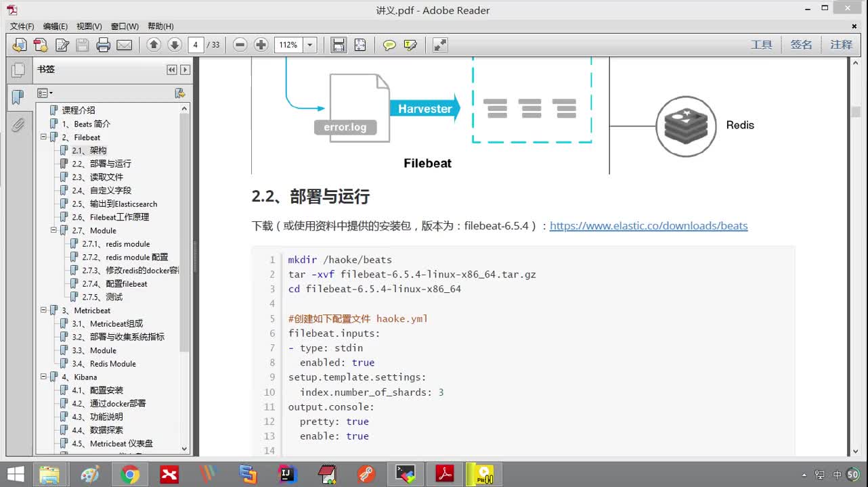The image size is (868, 487).
Task: Open the 窗口(W) menu
Action: tap(125, 26)
